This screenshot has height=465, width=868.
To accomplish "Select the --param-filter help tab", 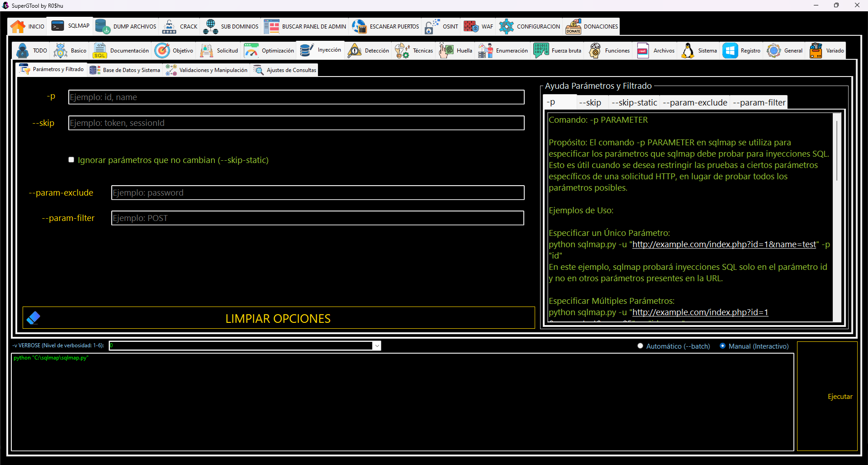I will pos(759,102).
